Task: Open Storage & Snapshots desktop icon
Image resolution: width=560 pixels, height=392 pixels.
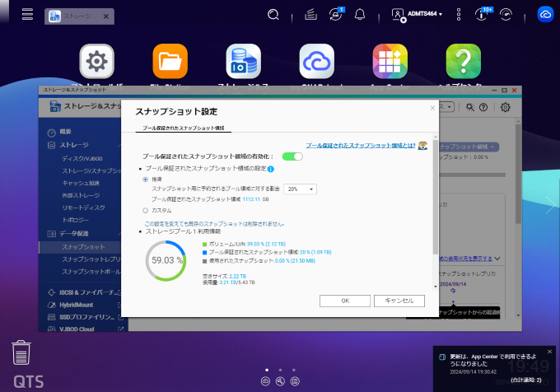Action: click(x=244, y=62)
